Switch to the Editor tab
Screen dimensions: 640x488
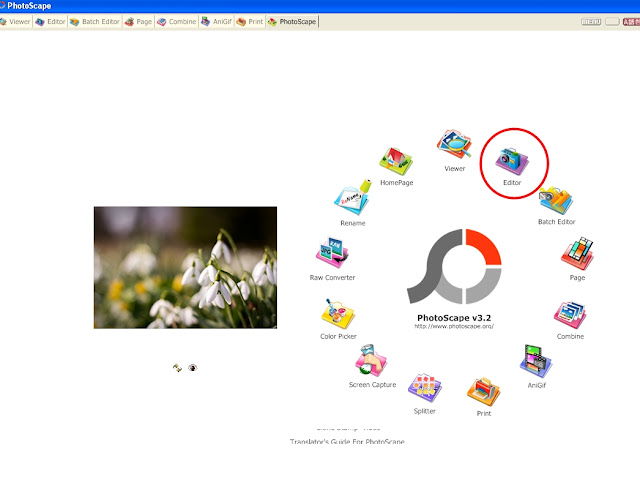50,22
